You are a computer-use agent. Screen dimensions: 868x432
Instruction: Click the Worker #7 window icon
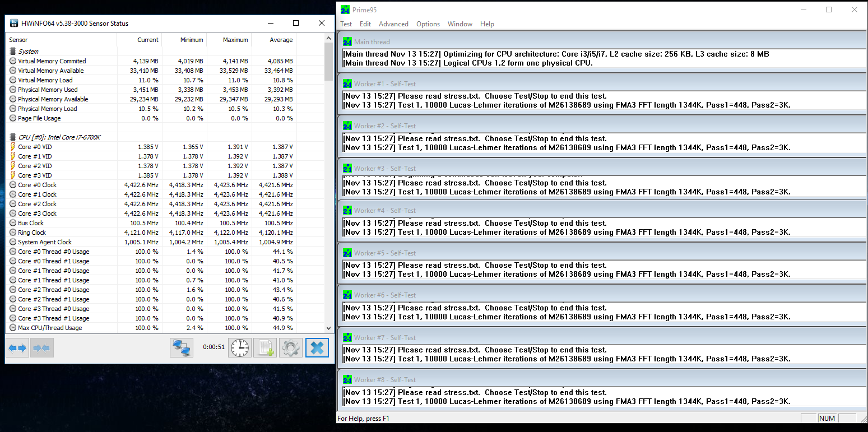click(347, 337)
